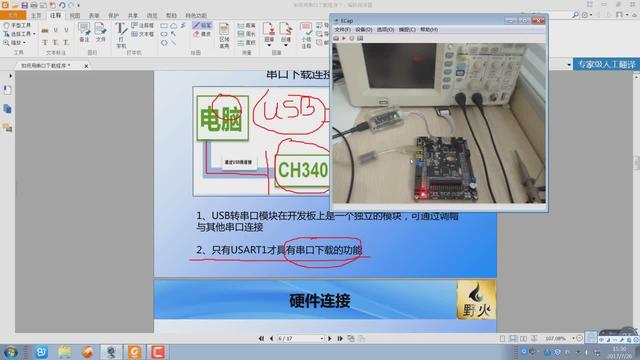Open ECap 帮助(H) menu
This screenshot has width=640, height=360.
(429, 30)
